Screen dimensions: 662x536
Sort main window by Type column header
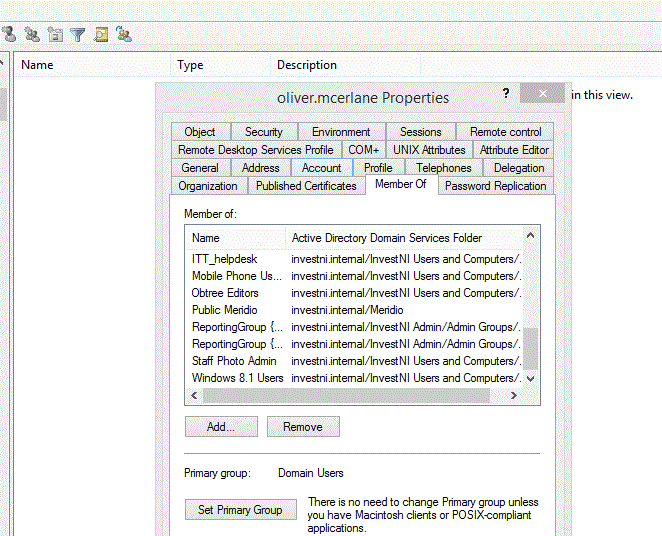(x=220, y=65)
